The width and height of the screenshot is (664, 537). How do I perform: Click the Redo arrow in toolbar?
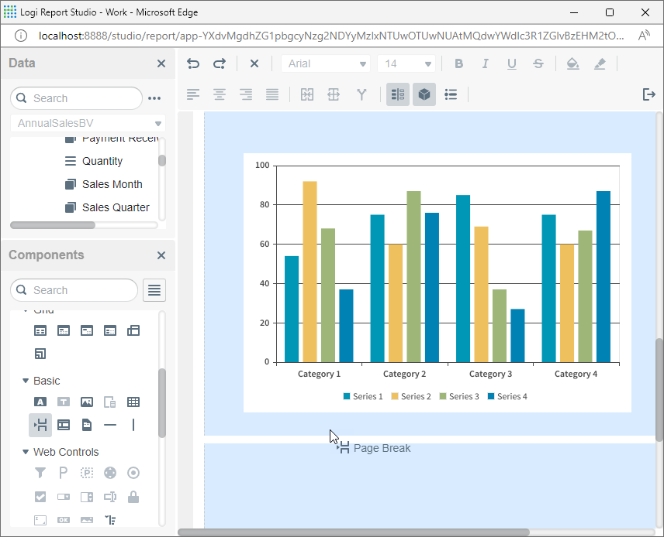(219, 64)
